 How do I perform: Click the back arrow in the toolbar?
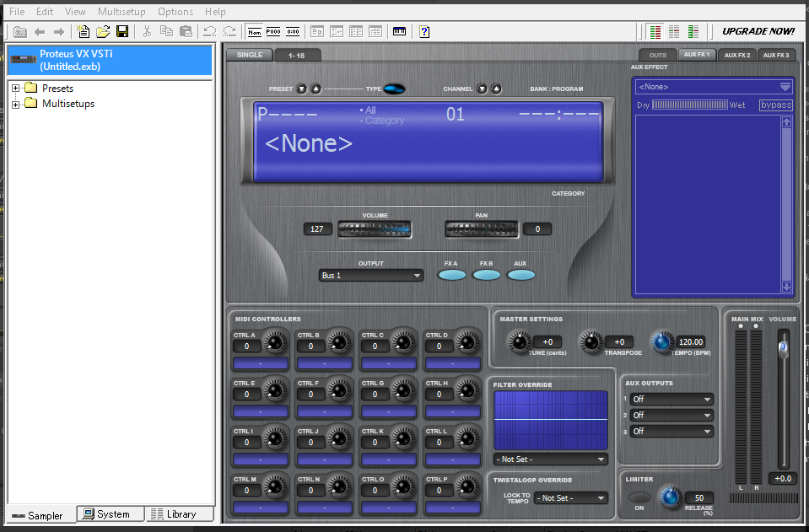(x=39, y=32)
